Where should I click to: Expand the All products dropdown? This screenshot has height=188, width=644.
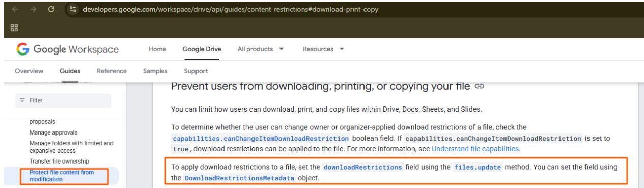[261, 49]
